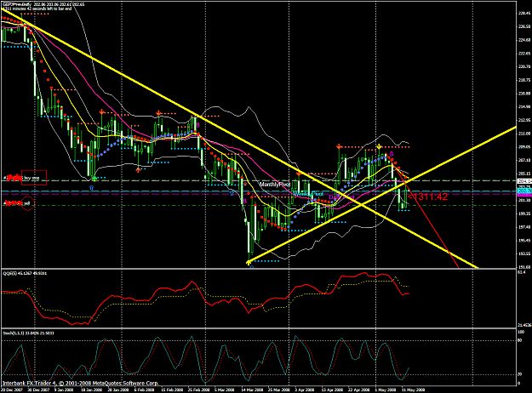
Task: Click the QQE indicator title
Action: (x=25, y=273)
